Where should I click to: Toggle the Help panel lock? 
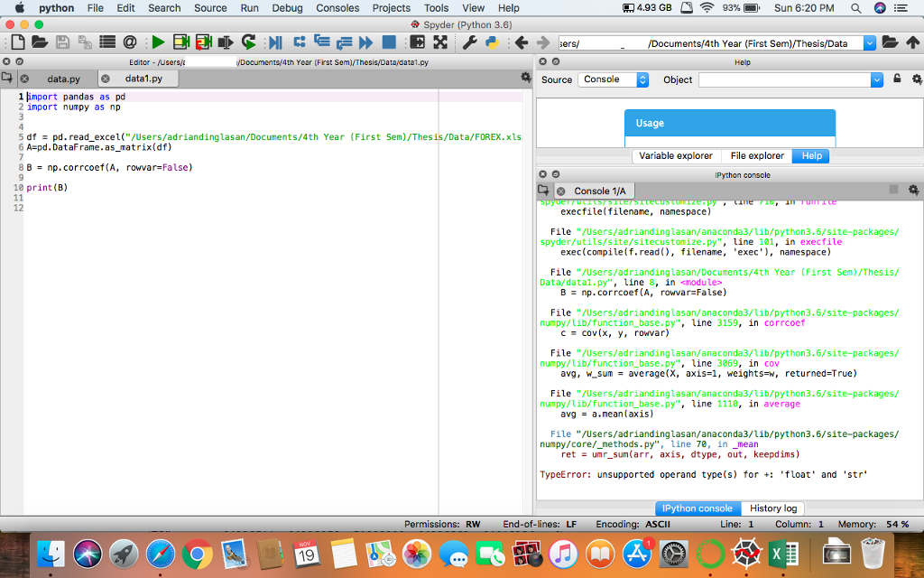tap(899, 79)
